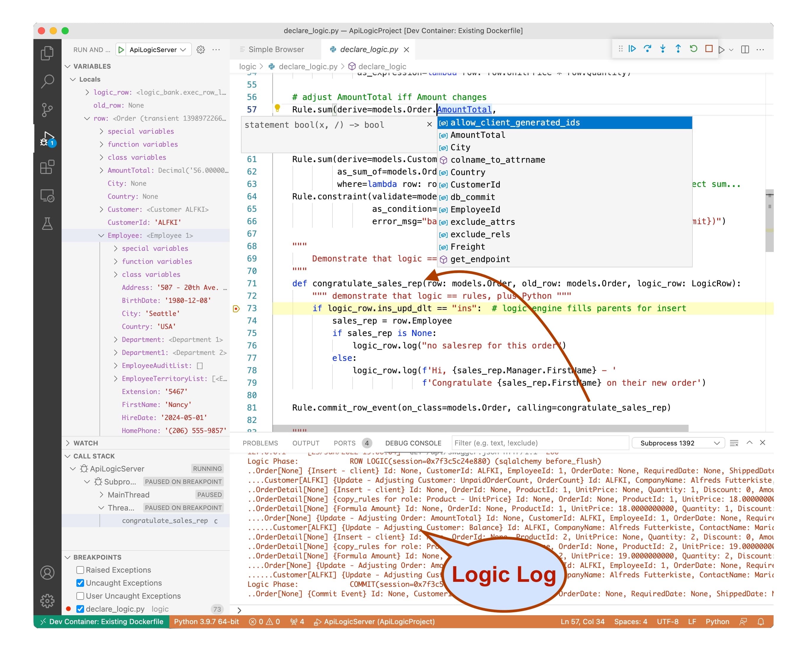Switch to the Simple Browser tab
This screenshot has width=807, height=672.
click(276, 49)
